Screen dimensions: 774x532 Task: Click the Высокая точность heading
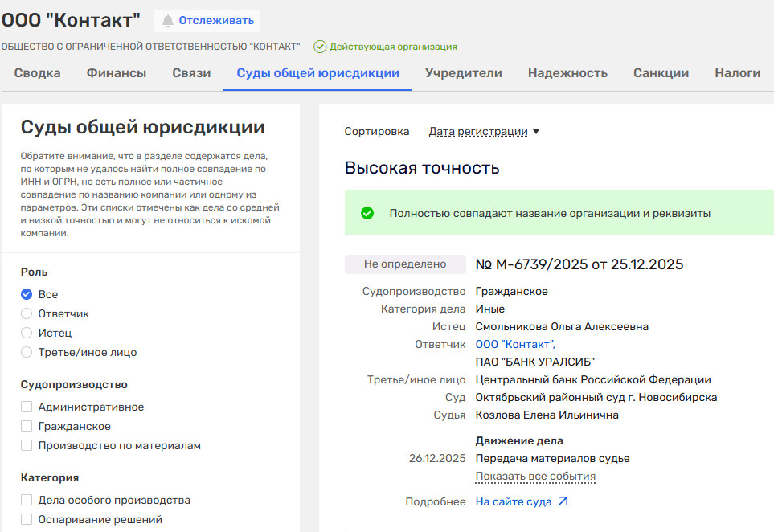(x=422, y=168)
